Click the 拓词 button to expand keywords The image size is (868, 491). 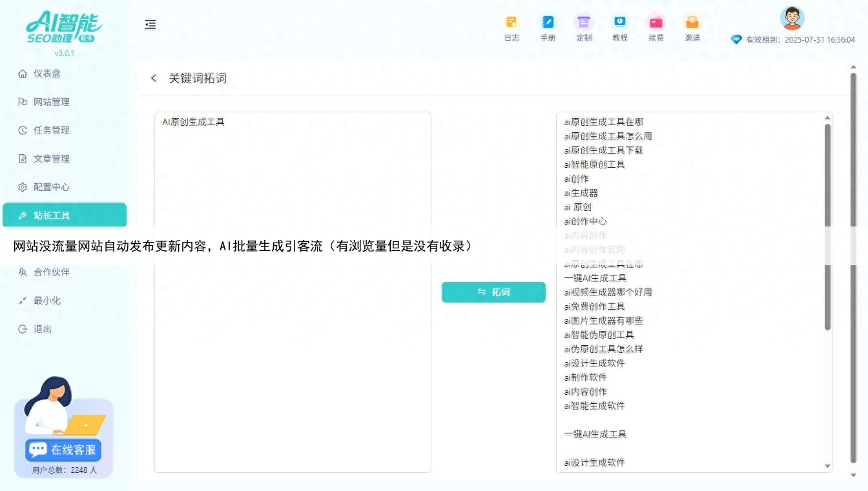pos(493,292)
